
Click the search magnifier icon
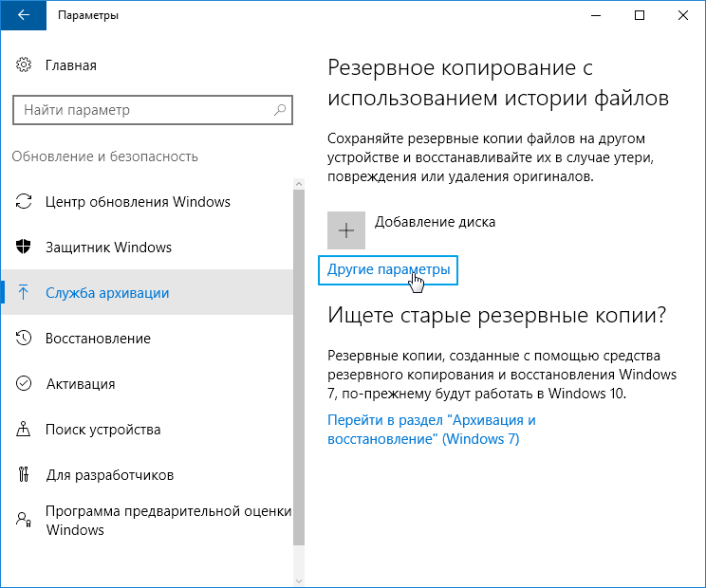click(x=281, y=110)
